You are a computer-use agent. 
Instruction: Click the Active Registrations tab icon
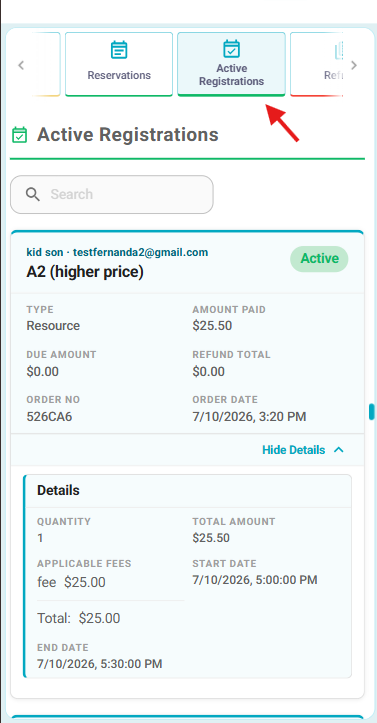click(231, 48)
